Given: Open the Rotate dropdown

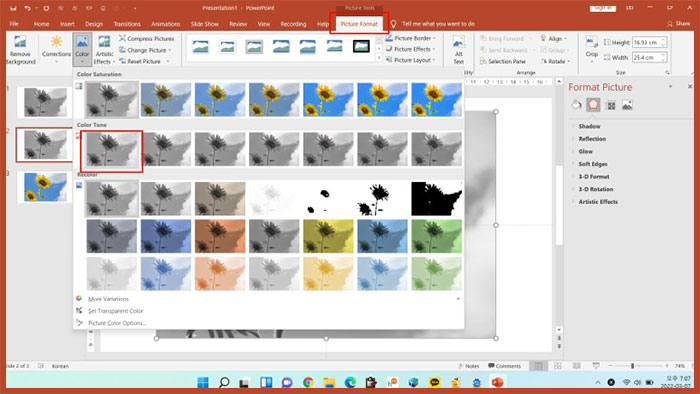Looking at the screenshot, I should [x=555, y=61].
